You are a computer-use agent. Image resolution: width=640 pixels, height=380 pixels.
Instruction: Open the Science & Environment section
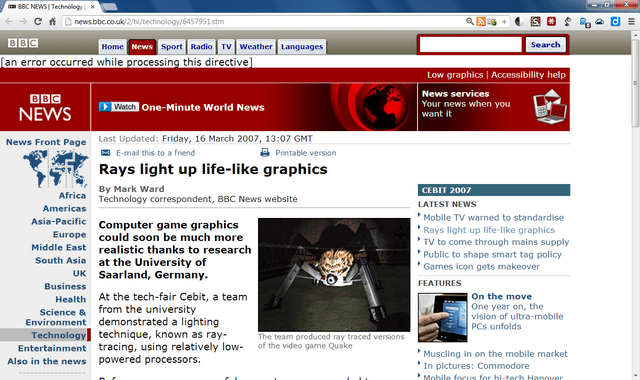click(56, 317)
